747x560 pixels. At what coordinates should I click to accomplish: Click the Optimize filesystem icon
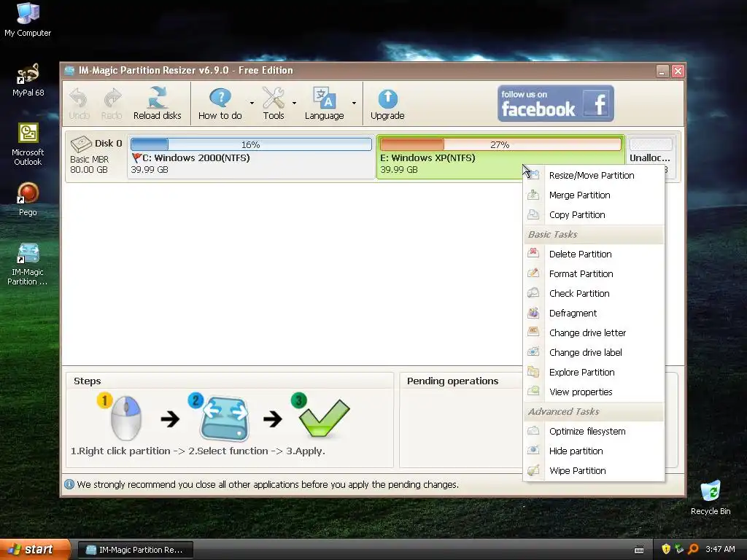(x=533, y=431)
